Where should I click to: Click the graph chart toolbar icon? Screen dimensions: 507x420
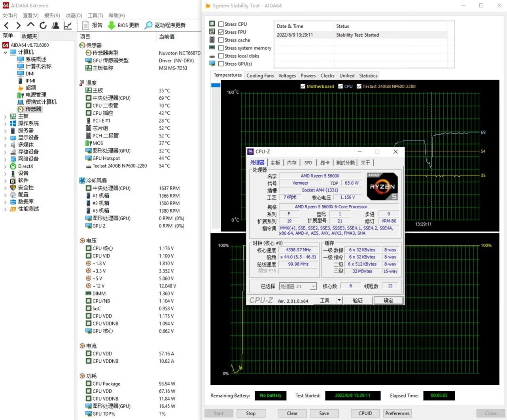click(68, 25)
